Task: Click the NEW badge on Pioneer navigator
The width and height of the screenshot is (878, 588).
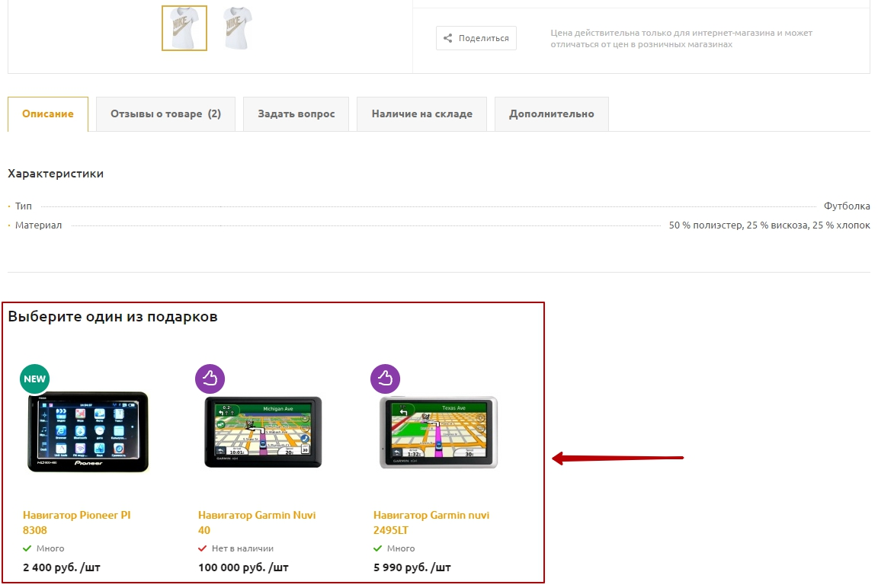Action: (x=35, y=379)
